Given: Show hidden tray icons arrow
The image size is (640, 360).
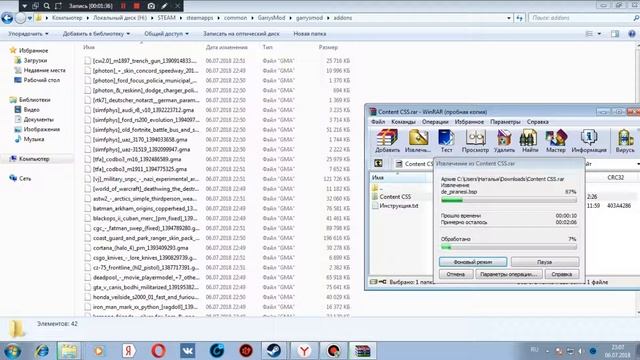Looking at the screenshot, I should coord(548,351).
